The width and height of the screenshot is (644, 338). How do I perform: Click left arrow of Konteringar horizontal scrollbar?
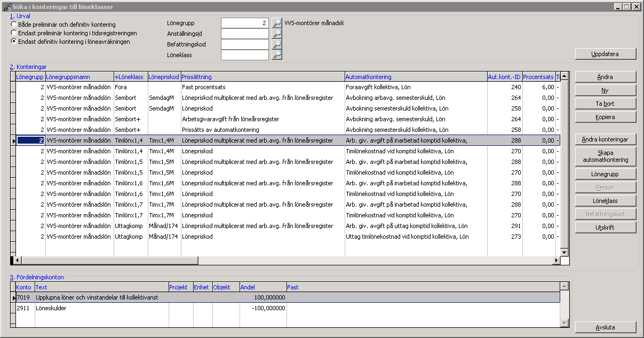17,261
